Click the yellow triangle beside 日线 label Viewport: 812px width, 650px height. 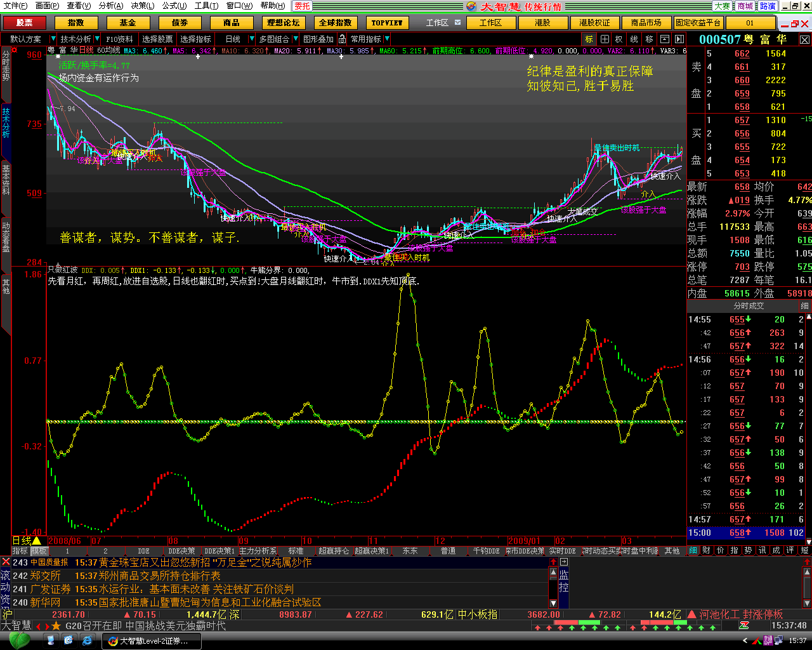(x=36, y=541)
